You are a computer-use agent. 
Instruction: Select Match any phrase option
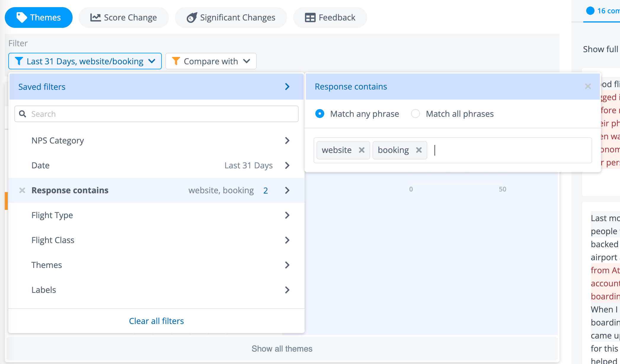(320, 114)
